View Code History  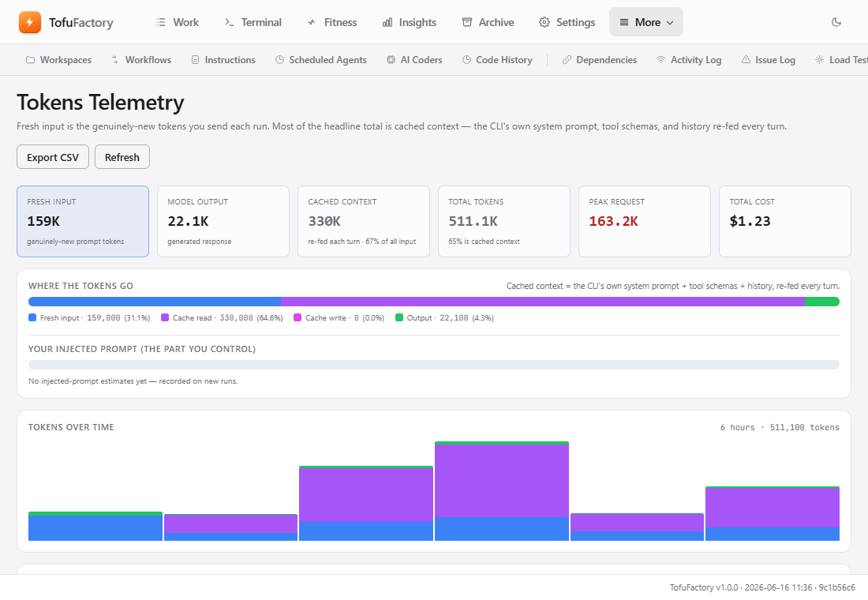[x=498, y=60]
